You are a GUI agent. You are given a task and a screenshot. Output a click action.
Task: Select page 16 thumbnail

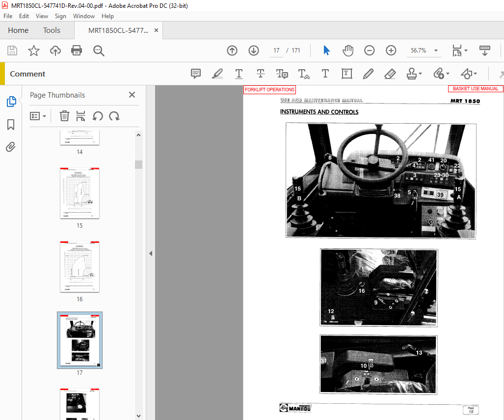(x=80, y=267)
